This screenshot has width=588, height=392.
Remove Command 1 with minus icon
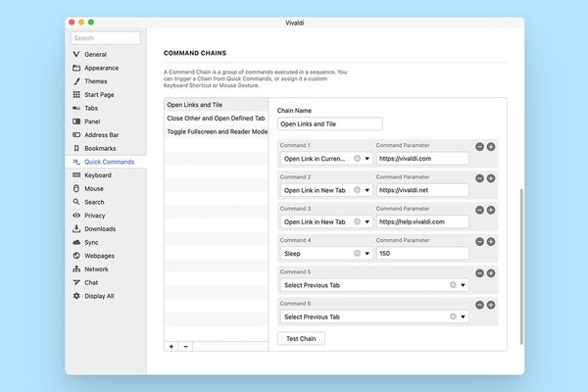point(479,146)
